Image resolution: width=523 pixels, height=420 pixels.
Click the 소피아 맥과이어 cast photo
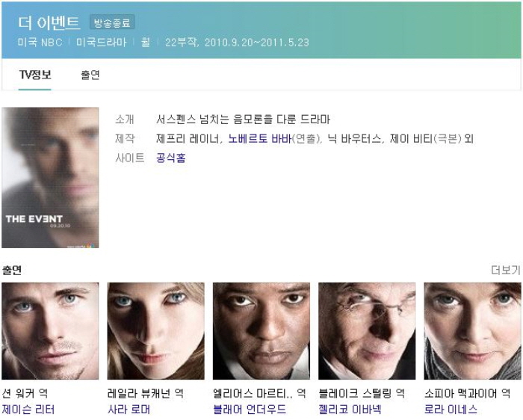472,331
